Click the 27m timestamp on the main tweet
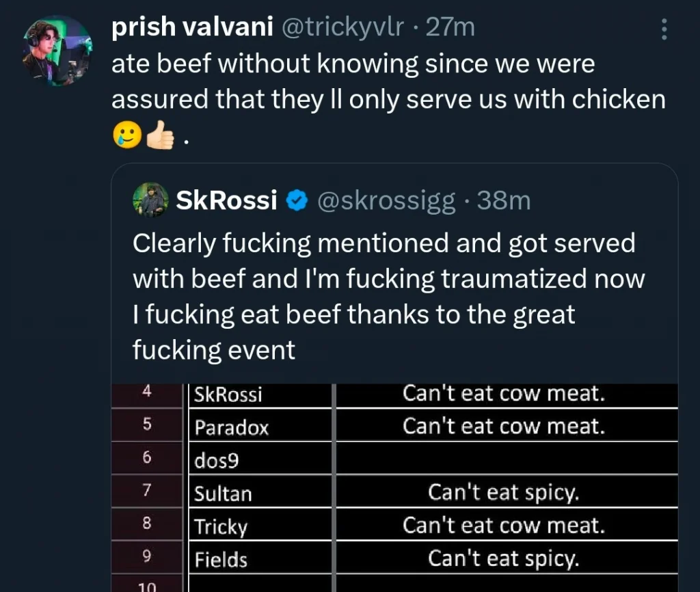Viewport: 700px width, 592px height. point(444,27)
